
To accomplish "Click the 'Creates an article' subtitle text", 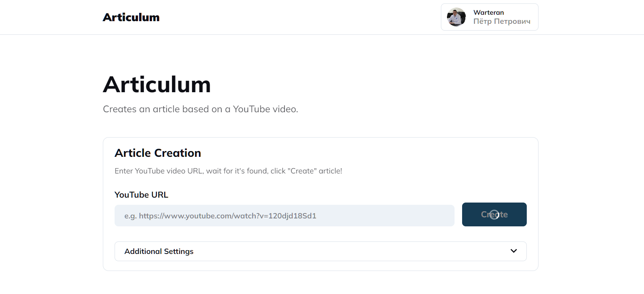I will coord(200,109).
